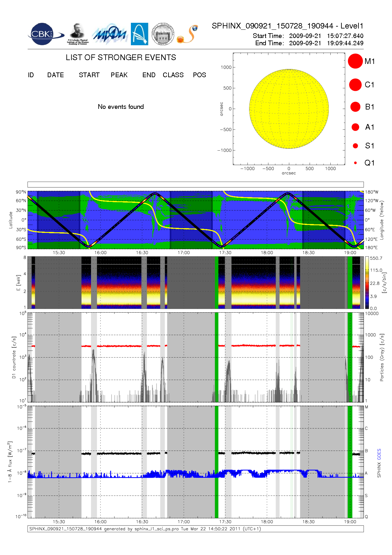Click the ID column header
This screenshot has height=555, width=392.
click(x=31, y=75)
